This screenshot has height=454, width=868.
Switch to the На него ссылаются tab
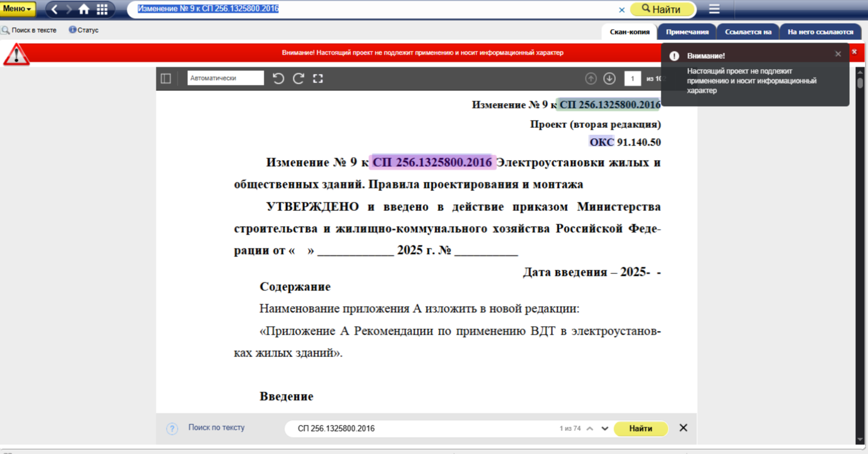coord(820,32)
